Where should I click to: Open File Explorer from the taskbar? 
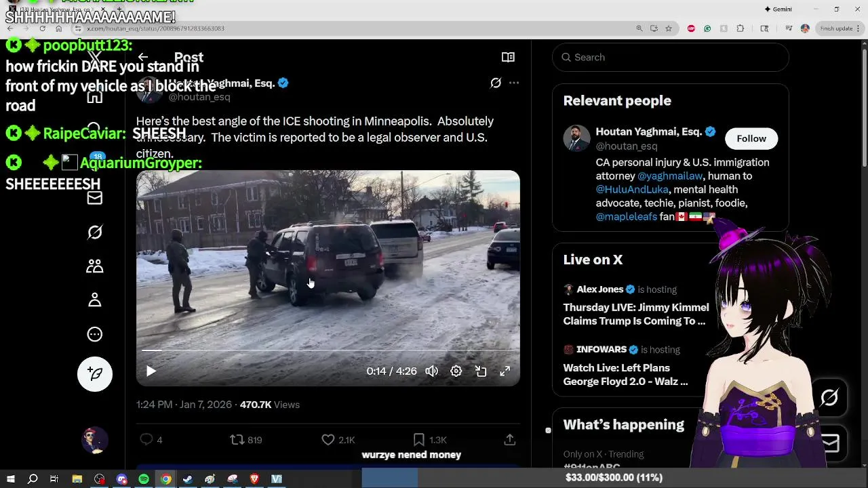pos(77,479)
